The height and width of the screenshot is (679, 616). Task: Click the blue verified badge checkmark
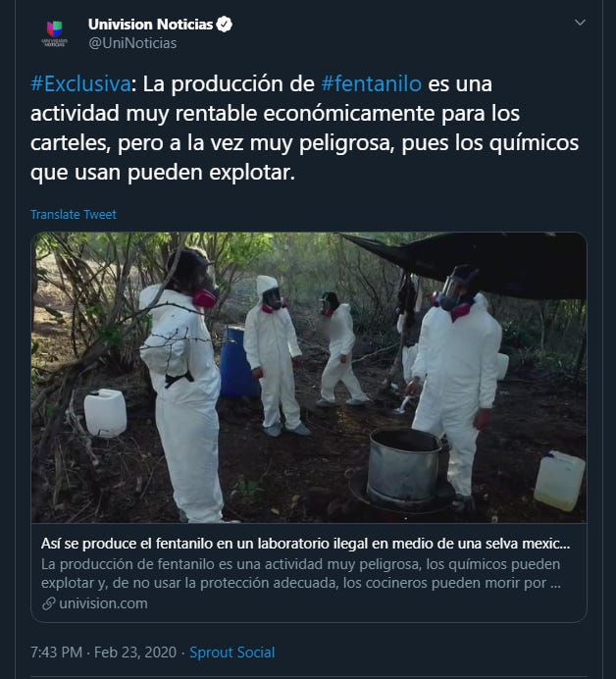225,25
